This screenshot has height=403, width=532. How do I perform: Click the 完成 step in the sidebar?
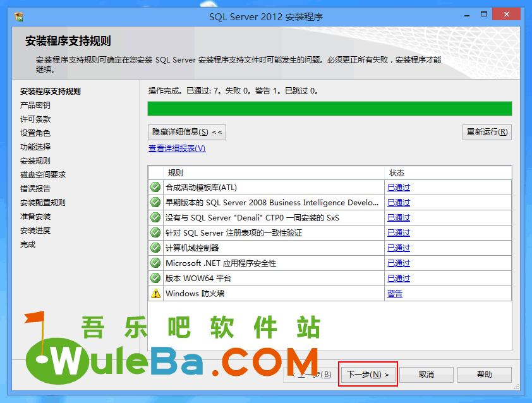click(28, 244)
